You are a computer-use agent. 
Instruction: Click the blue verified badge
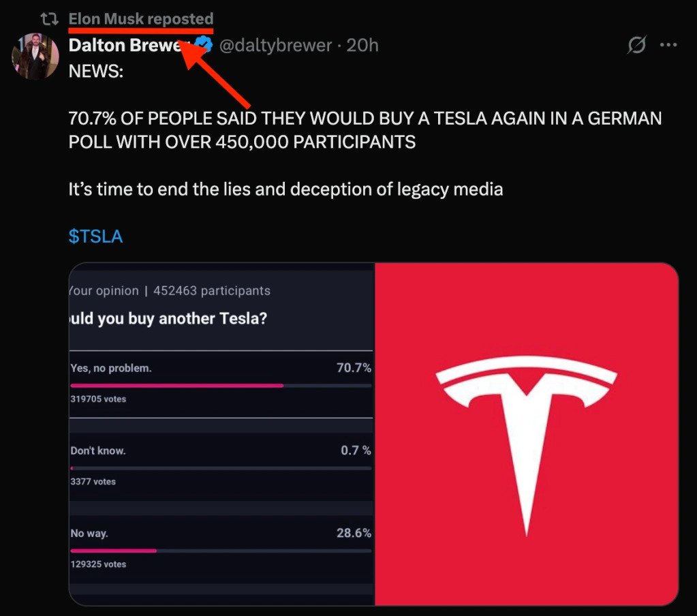click(205, 46)
